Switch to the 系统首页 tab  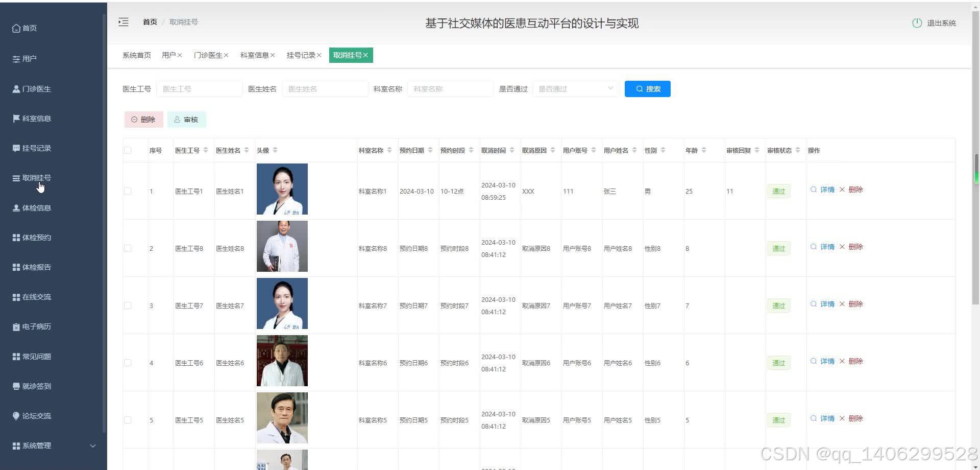[137, 55]
